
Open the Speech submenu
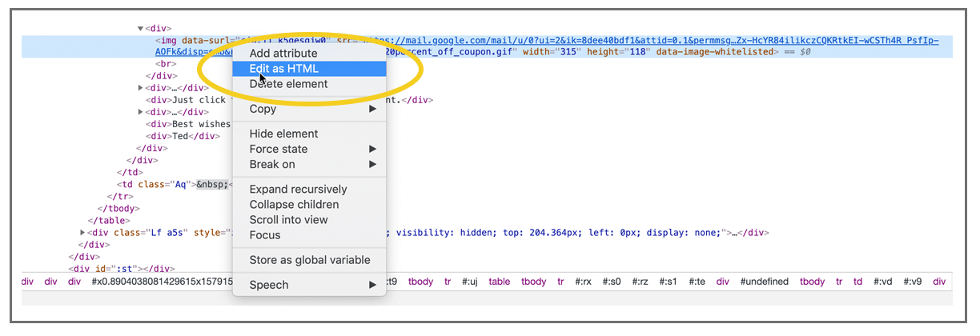click(309, 285)
